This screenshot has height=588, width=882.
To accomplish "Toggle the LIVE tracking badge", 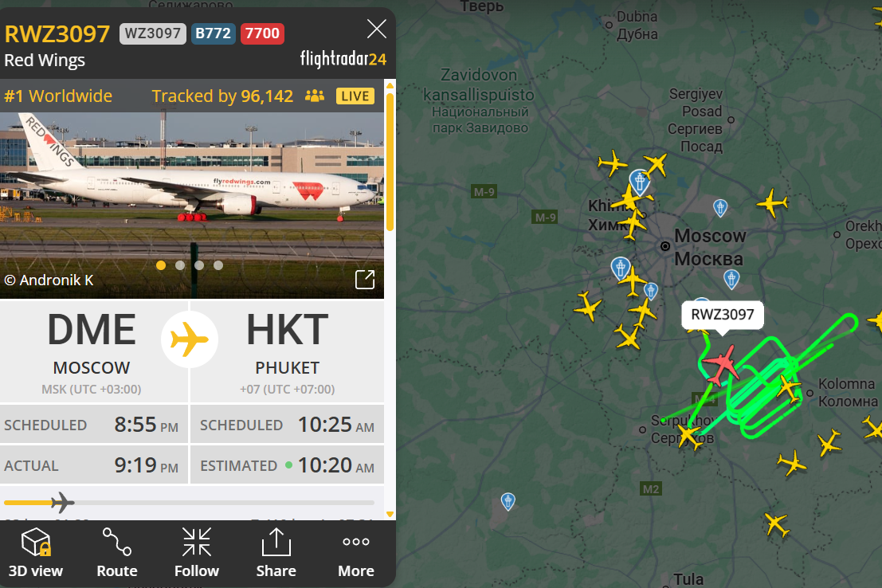I will coord(355,96).
